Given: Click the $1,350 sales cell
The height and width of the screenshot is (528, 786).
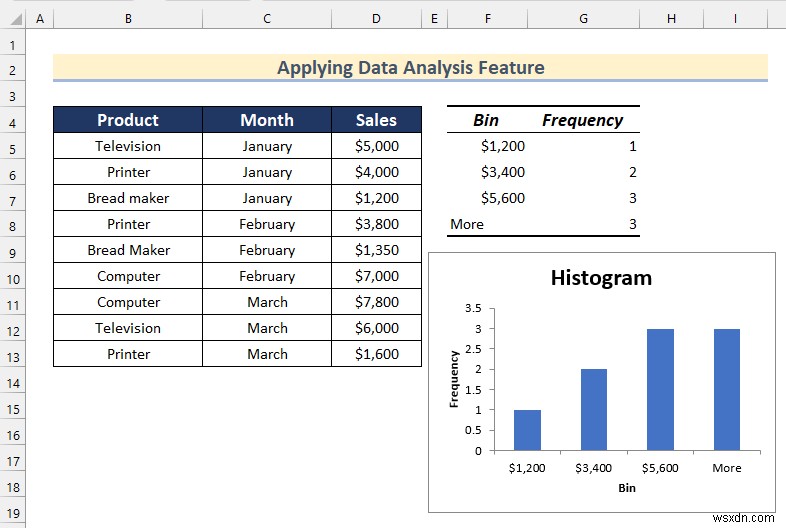Looking at the screenshot, I should click(x=376, y=250).
